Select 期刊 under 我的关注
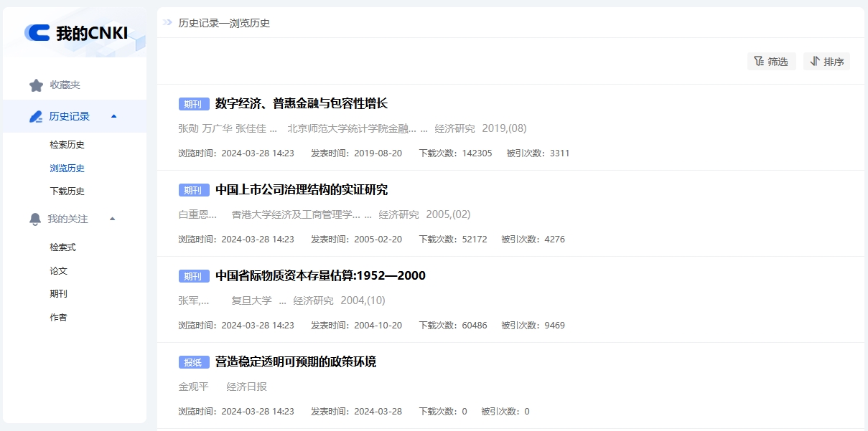Viewport: 868px width, 431px height. tap(59, 294)
